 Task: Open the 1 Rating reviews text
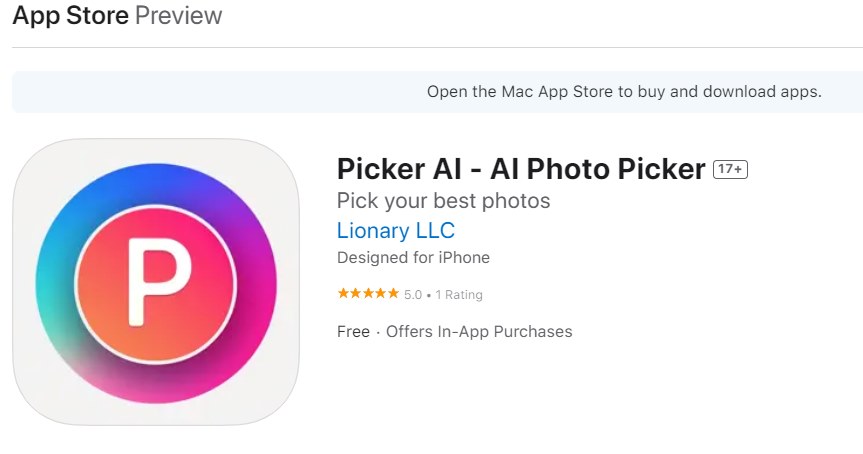458,295
